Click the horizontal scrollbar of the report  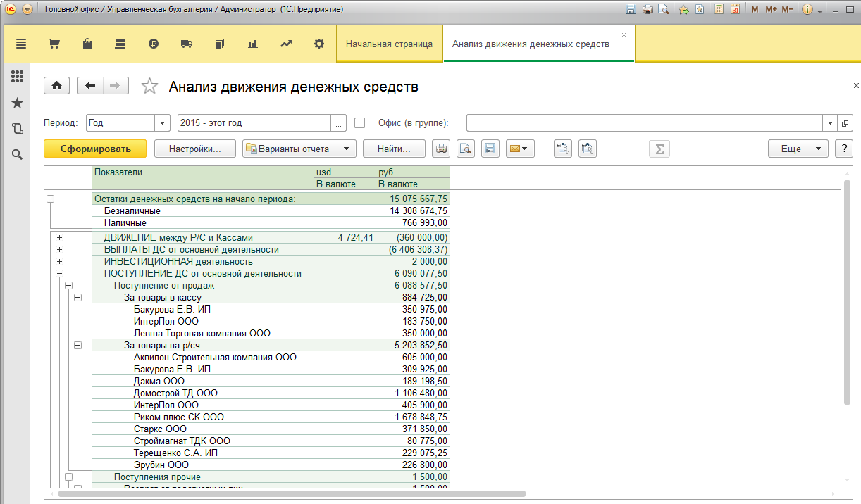293,493
